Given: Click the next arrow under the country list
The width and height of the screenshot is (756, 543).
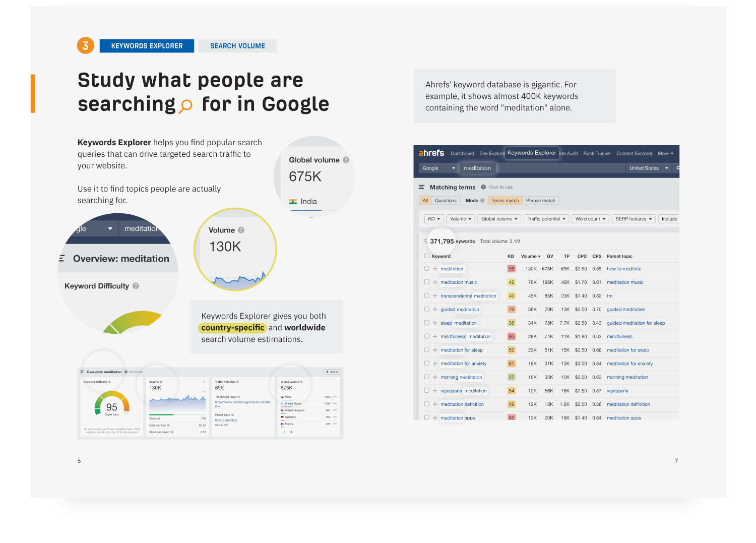Looking at the screenshot, I should (291, 432).
